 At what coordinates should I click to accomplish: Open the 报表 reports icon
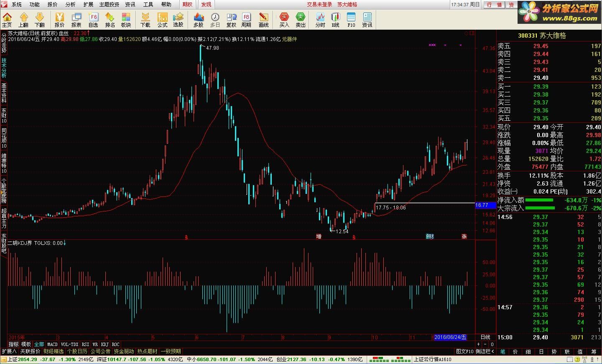[76, 20]
